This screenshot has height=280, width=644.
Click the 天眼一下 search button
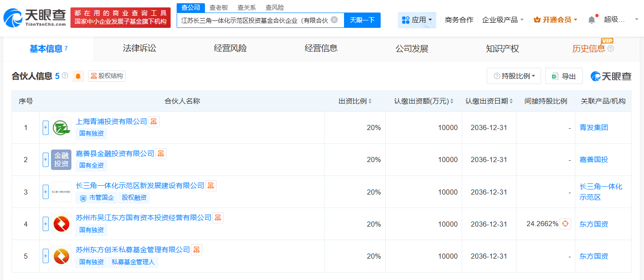(361, 20)
